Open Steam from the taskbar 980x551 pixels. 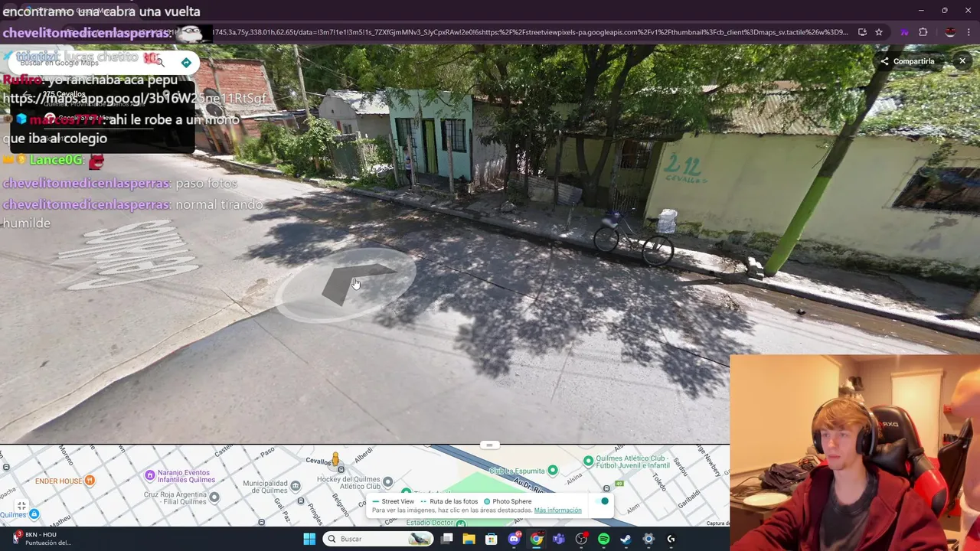626,539
